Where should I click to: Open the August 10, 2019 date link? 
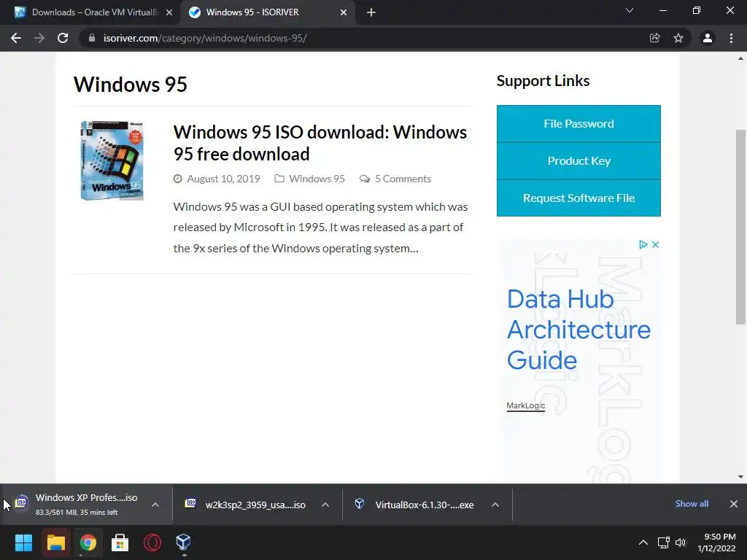click(223, 179)
